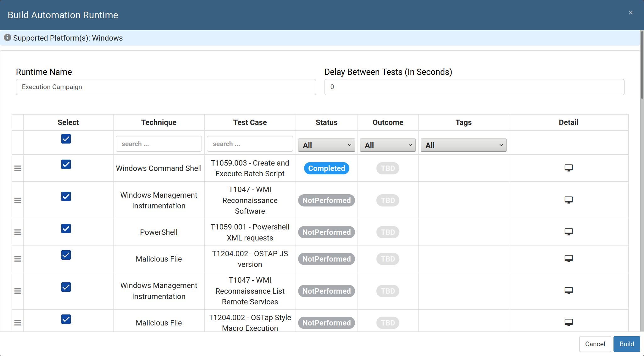Click the Runtime Name input field

165,87
